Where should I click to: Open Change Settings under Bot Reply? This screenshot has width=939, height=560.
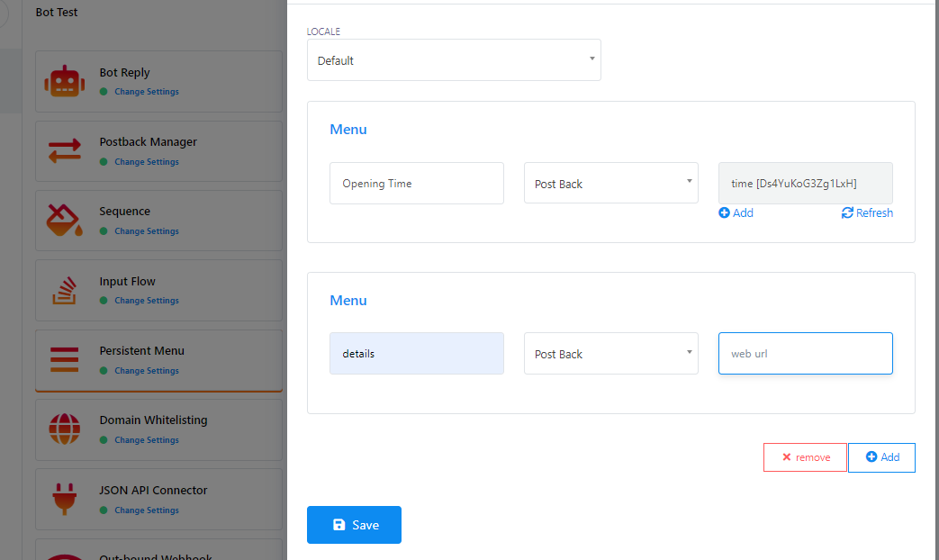146,92
